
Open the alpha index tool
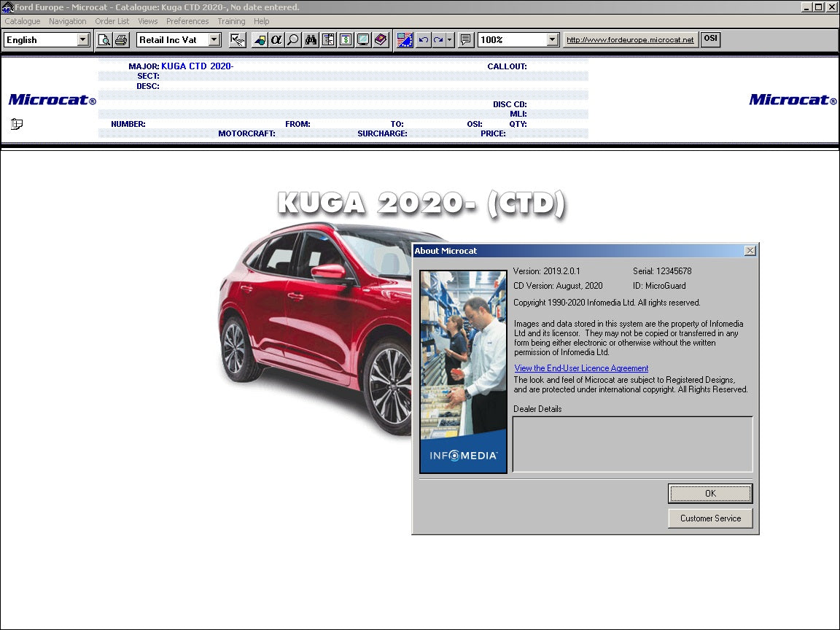[276, 39]
